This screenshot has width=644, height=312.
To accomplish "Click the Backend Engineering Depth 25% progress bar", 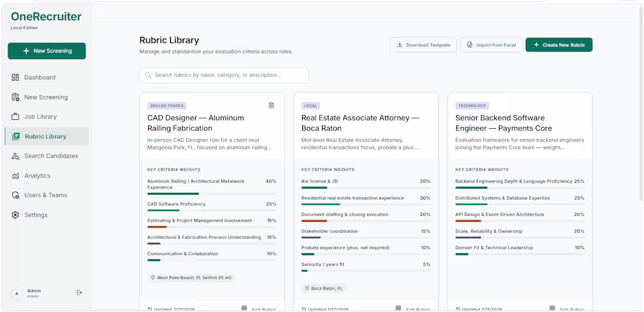I will click(519, 188).
